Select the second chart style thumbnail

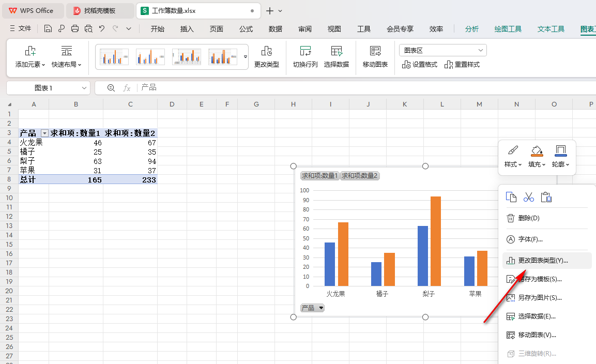(150, 57)
